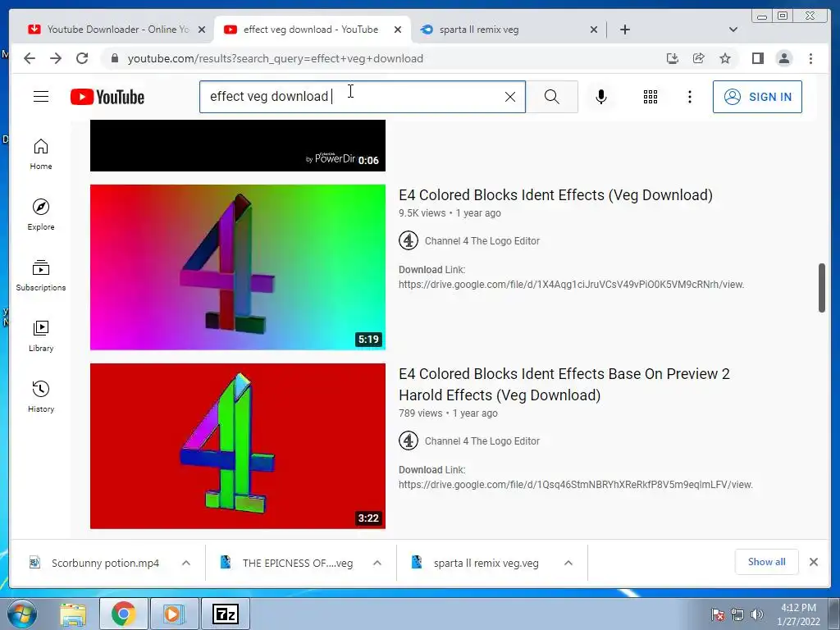Open channel avatar for Harold Effects video
840x630 pixels.
pos(409,441)
